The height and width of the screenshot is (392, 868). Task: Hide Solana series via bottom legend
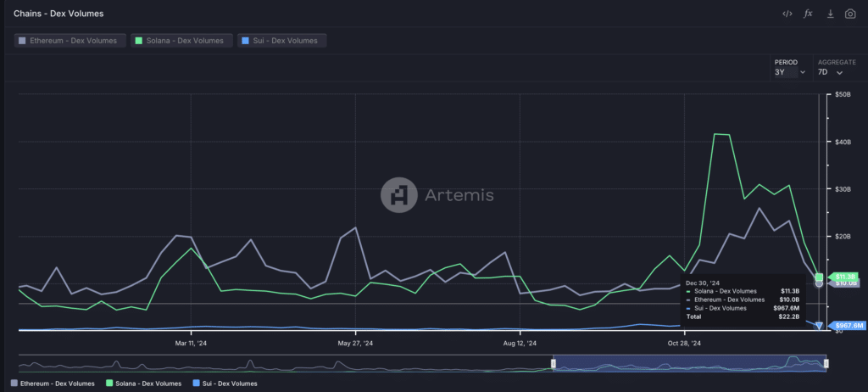click(143, 384)
